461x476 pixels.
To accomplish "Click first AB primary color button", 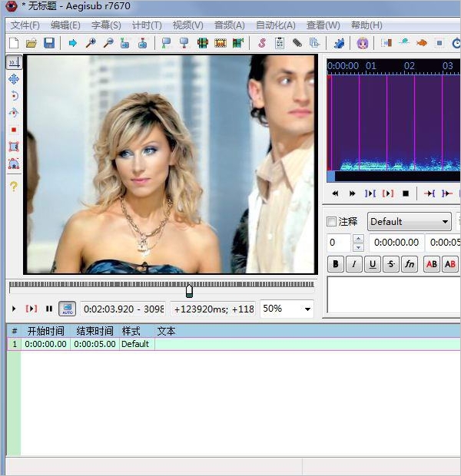I will pyautogui.click(x=432, y=264).
